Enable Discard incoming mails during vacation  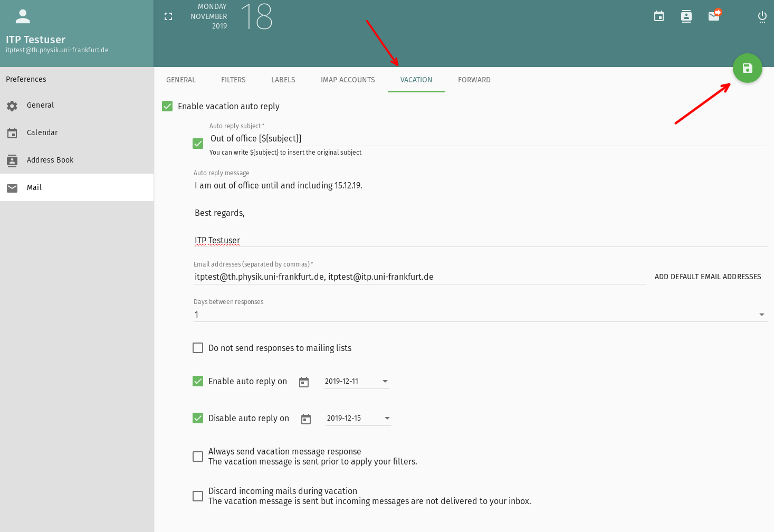[x=198, y=496]
